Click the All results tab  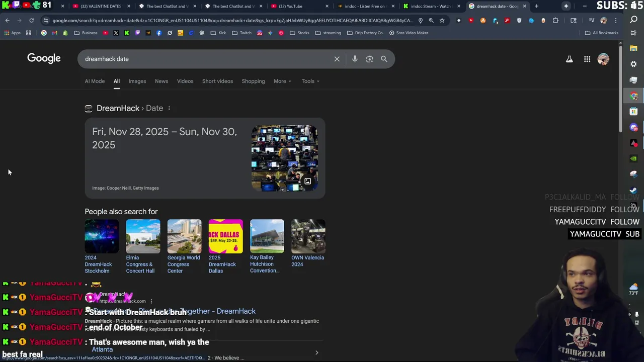[x=116, y=81]
